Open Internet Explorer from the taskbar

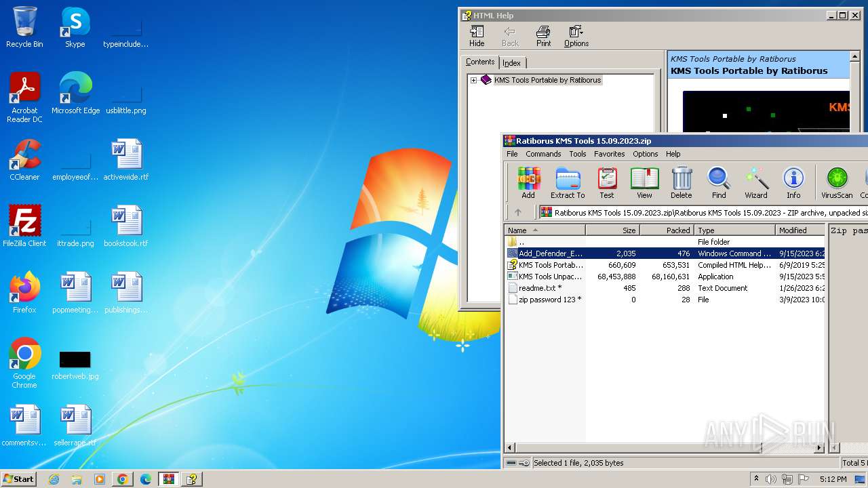[x=54, y=479]
